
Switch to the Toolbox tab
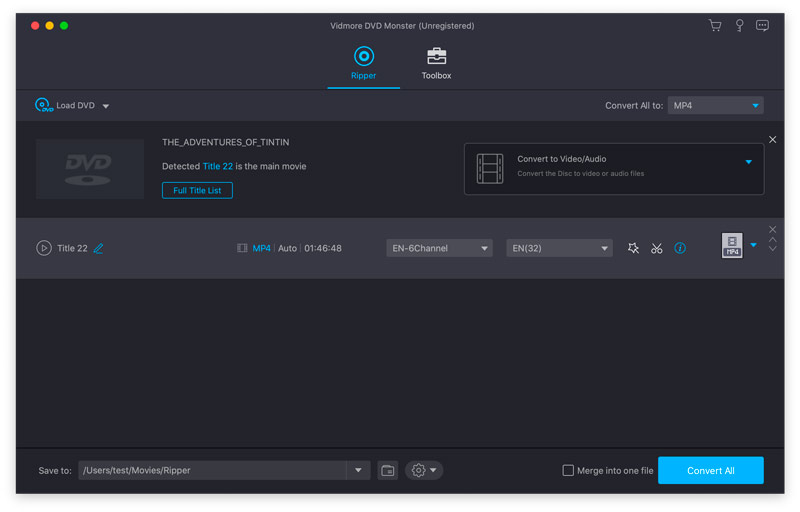pos(436,63)
